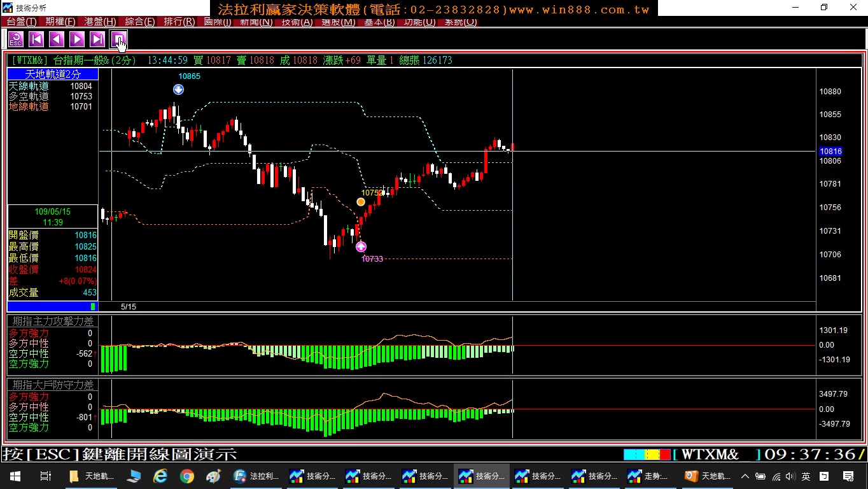Switch to 走勢 taskbar window
The width and height of the screenshot is (868, 489).
pos(648,476)
